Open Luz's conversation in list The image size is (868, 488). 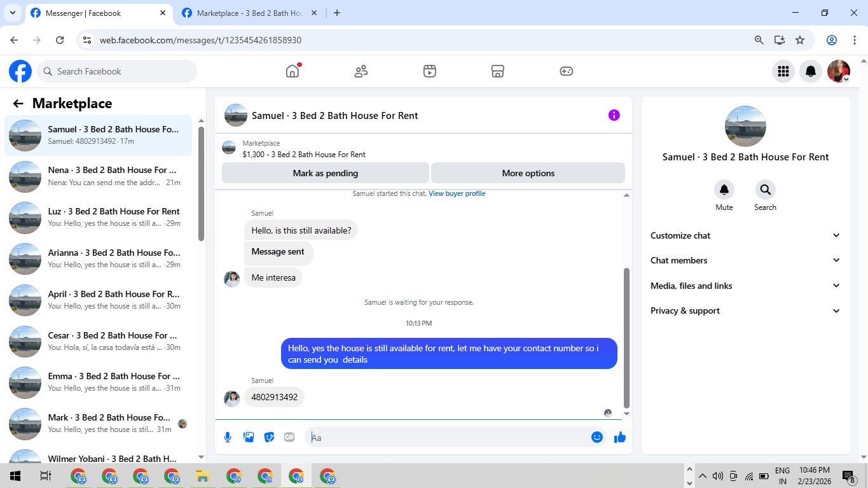pyautogui.click(x=99, y=218)
